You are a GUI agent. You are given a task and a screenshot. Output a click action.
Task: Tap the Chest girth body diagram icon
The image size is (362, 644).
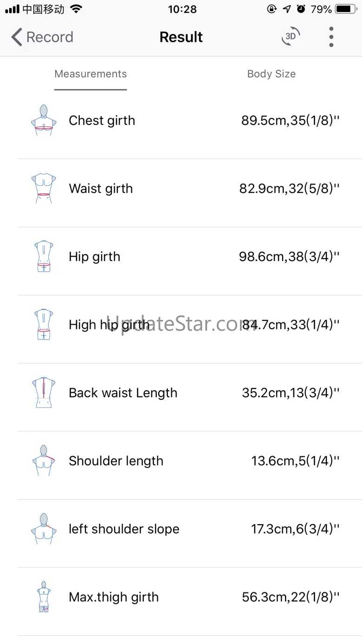point(44,120)
